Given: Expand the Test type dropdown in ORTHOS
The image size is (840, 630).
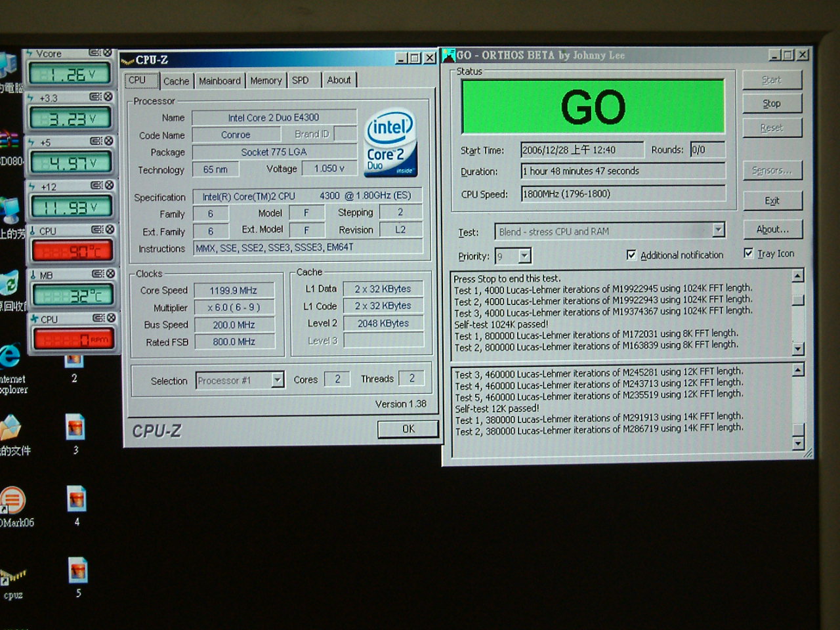Looking at the screenshot, I should 719,230.
